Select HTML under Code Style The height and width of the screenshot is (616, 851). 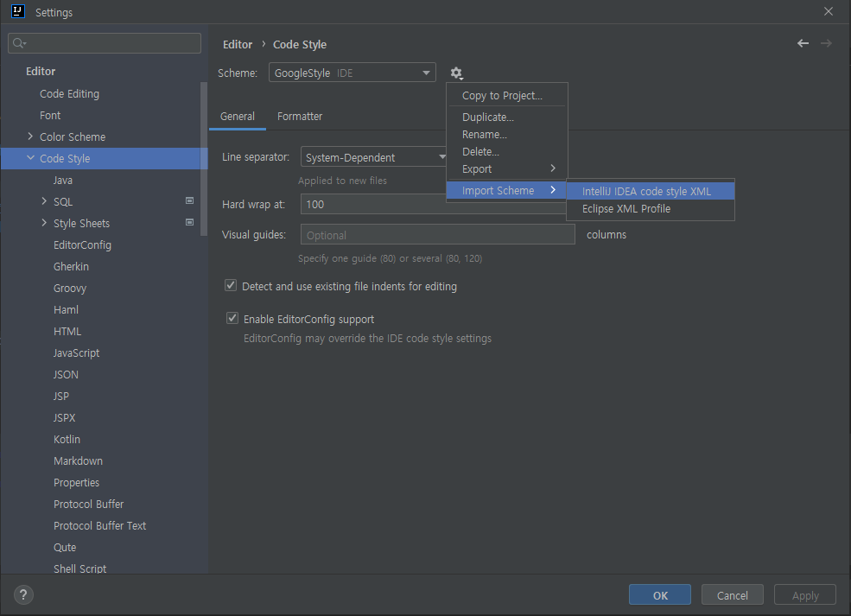point(67,331)
